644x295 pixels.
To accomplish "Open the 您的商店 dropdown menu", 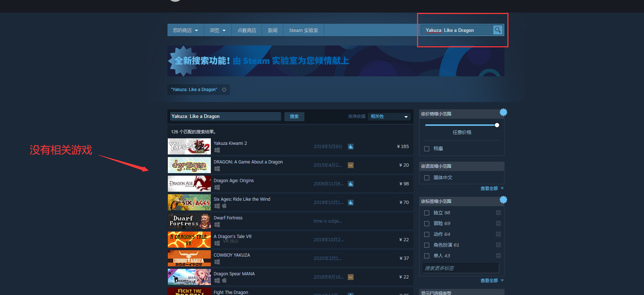I will tap(185, 30).
